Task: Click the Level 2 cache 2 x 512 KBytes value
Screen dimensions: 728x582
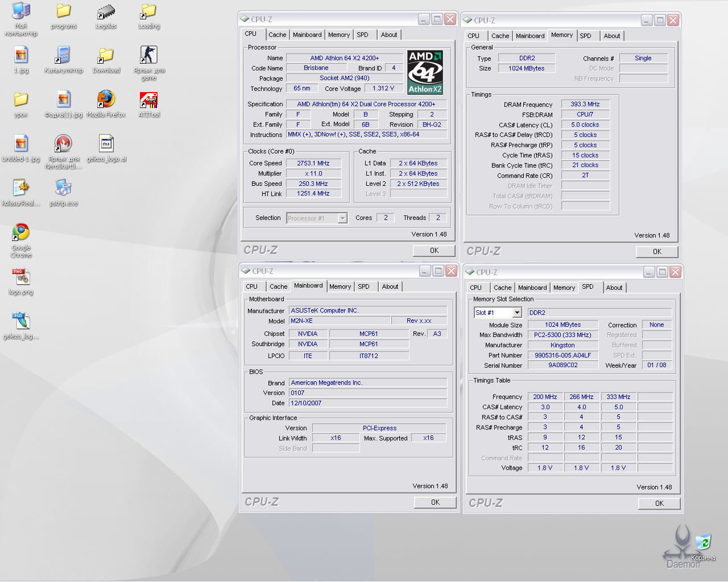Action: pos(418,184)
